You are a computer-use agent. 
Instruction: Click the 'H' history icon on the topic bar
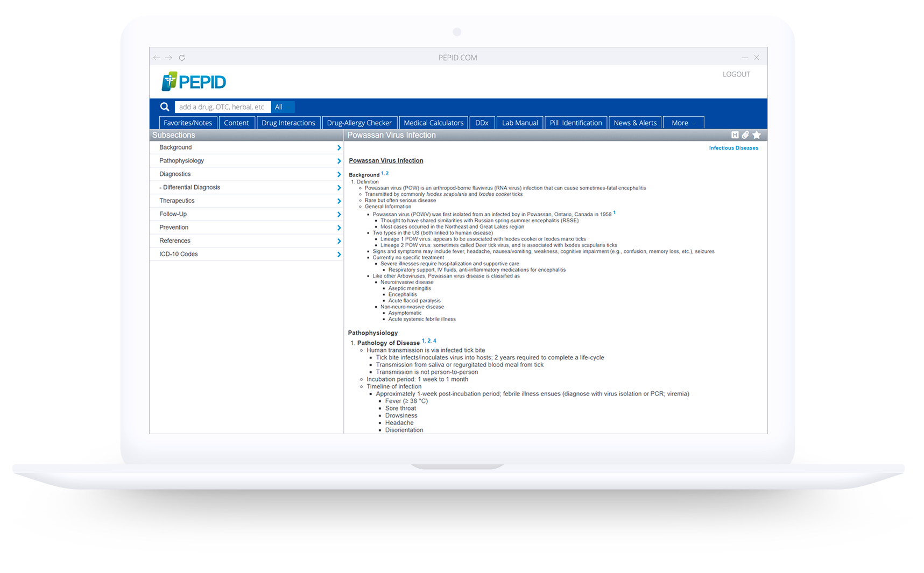(735, 135)
